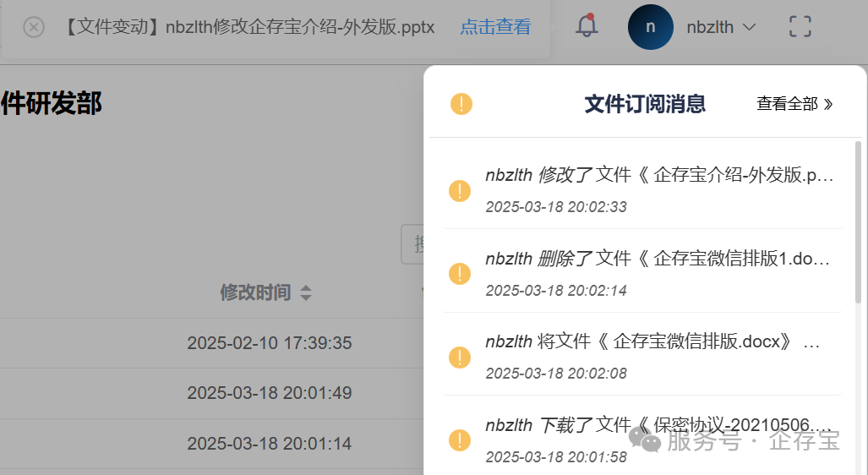Screen dimensions: 868x475
Task: Click the 文件订阅消息 header warning icon
Action: click(x=461, y=103)
